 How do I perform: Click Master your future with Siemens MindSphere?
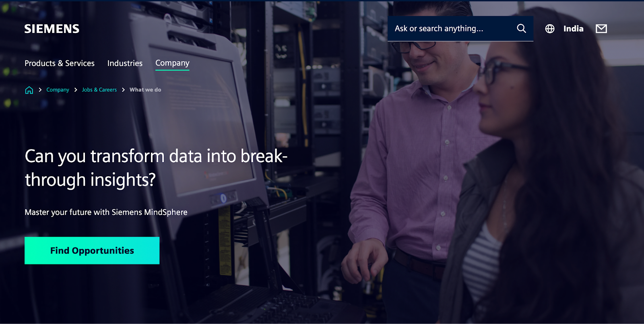(106, 212)
